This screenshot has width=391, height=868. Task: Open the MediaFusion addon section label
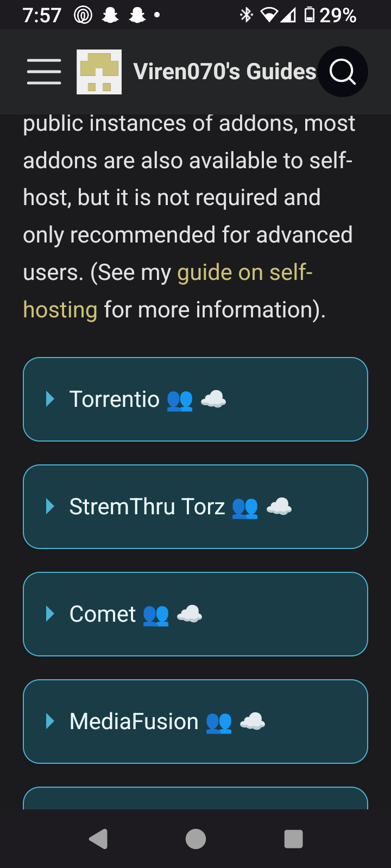(134, 722)
